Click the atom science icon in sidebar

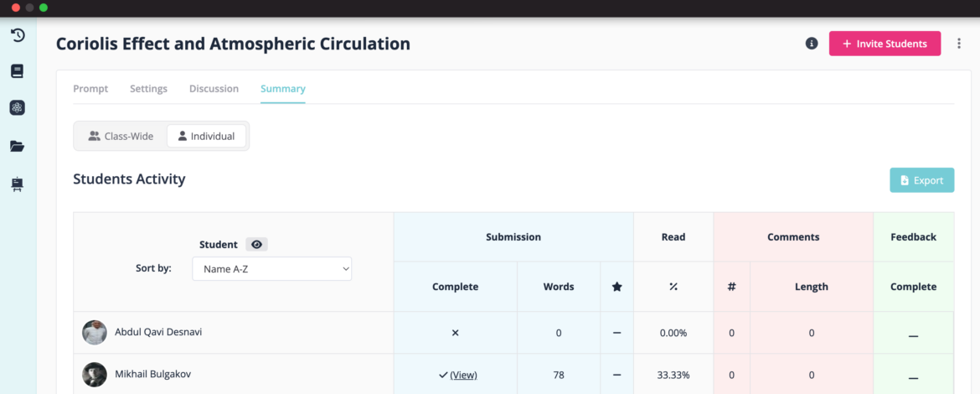pyautogui.click(x=18, y=108)
